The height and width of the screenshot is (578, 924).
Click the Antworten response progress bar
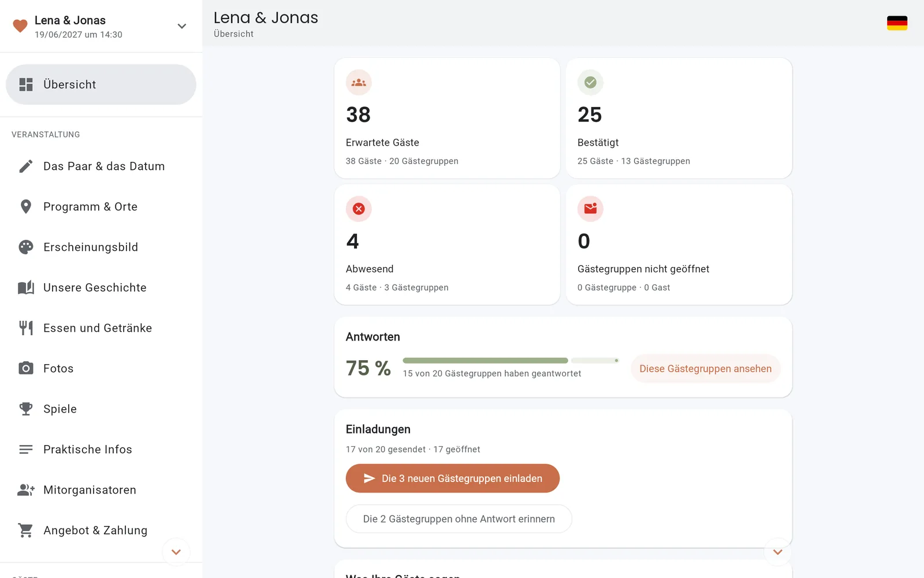[511, 361]
